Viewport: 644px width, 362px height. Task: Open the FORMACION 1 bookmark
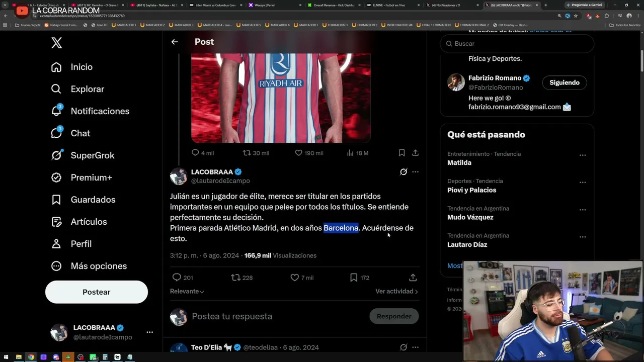pyautogui.click(x=335, y=25)
